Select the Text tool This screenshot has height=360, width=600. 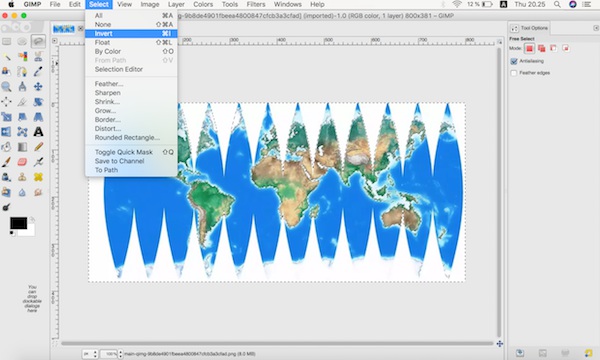[38, 132]
